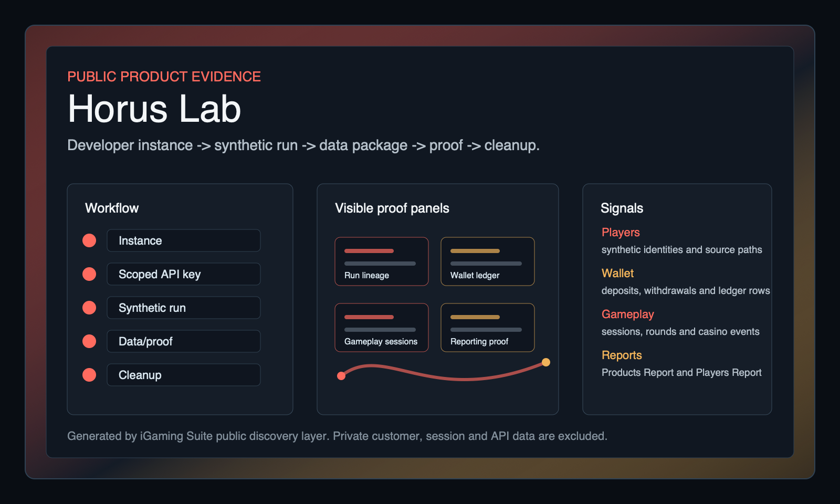Click 'synthetic identities and source paths' text
This screenshot has width=840, height=504.
tap(681, 250)
